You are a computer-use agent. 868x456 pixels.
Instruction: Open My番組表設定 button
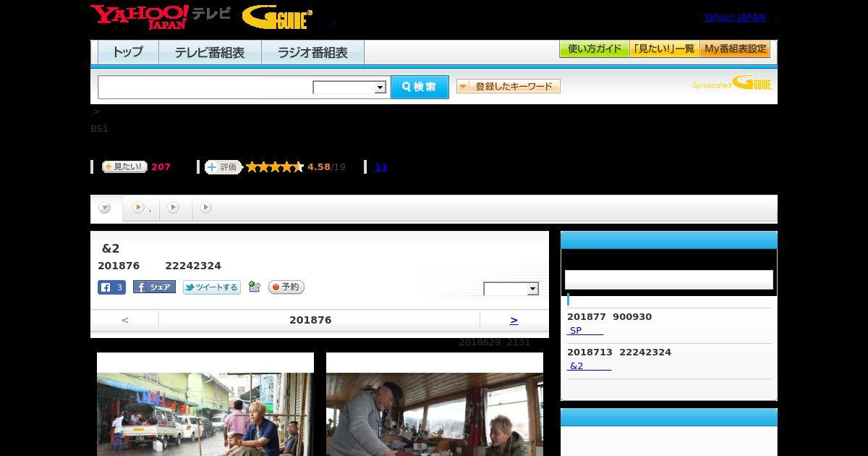coord(735,49)
